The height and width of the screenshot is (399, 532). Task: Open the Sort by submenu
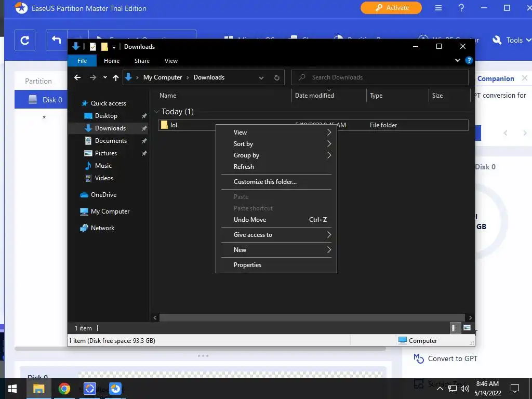pos(276,144)
